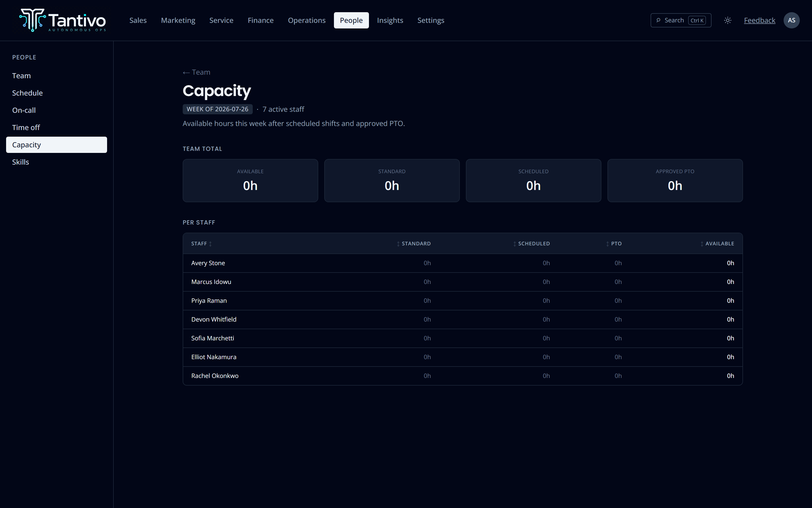Click Marcus Idowu's Standard 0h value
The image size is (812, 508).
coord(427,282)
